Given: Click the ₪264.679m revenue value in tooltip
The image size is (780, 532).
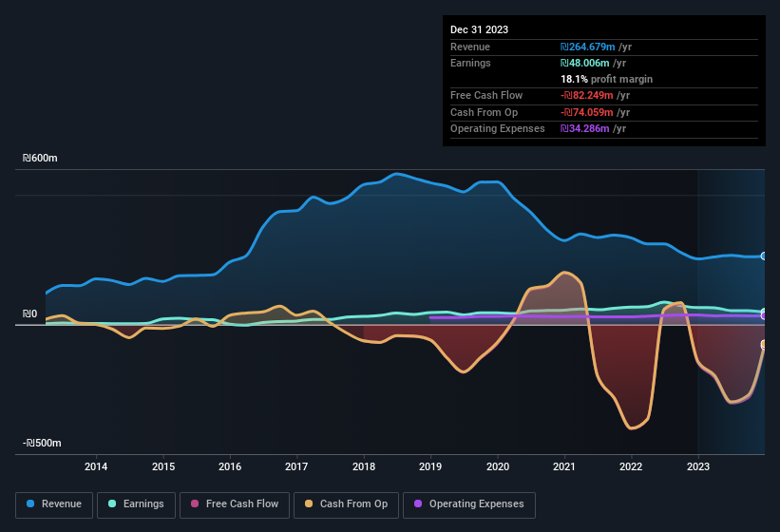Looking at the screenshot, I should click(587, 47).
